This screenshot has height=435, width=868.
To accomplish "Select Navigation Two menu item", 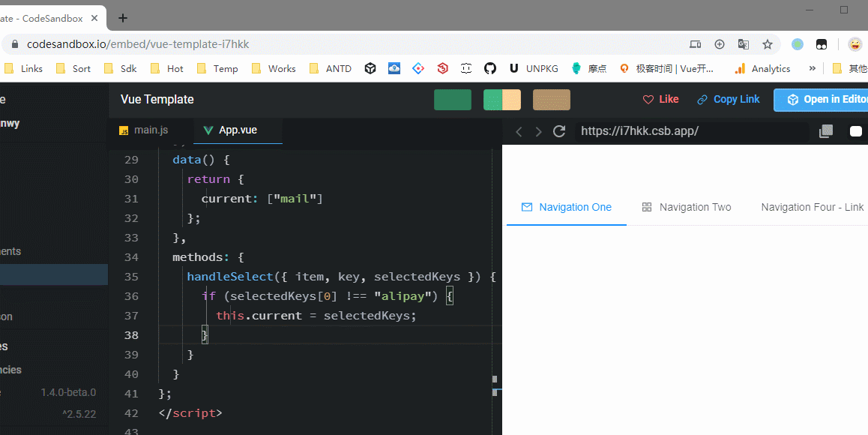I will [x=687, y=207].
